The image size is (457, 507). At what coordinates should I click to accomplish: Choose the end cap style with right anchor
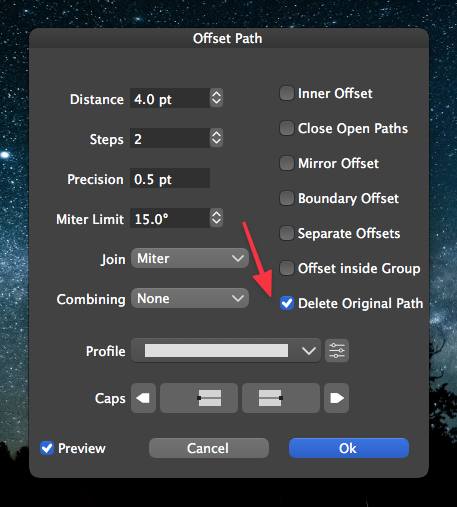tap(281, 398)
